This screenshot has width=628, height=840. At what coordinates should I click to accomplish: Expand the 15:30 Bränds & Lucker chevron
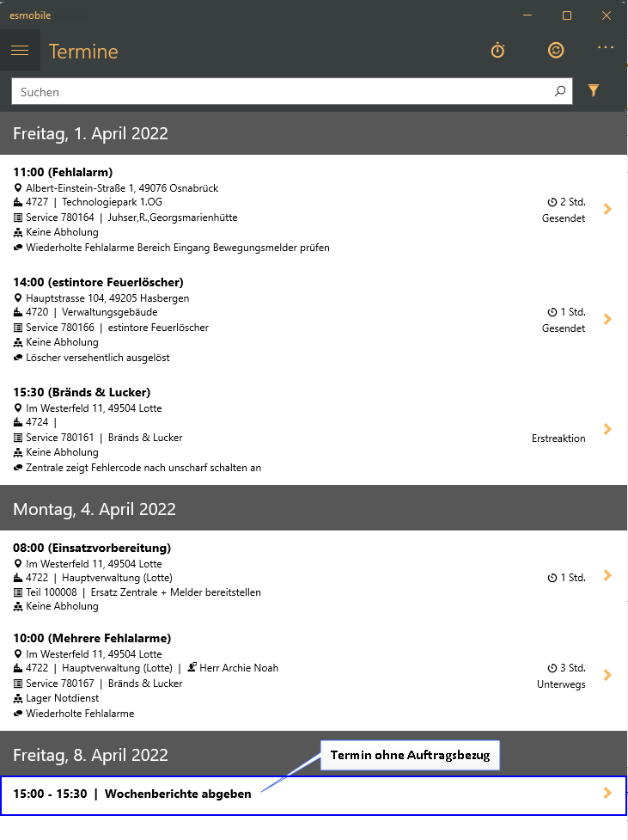point(607,428)
